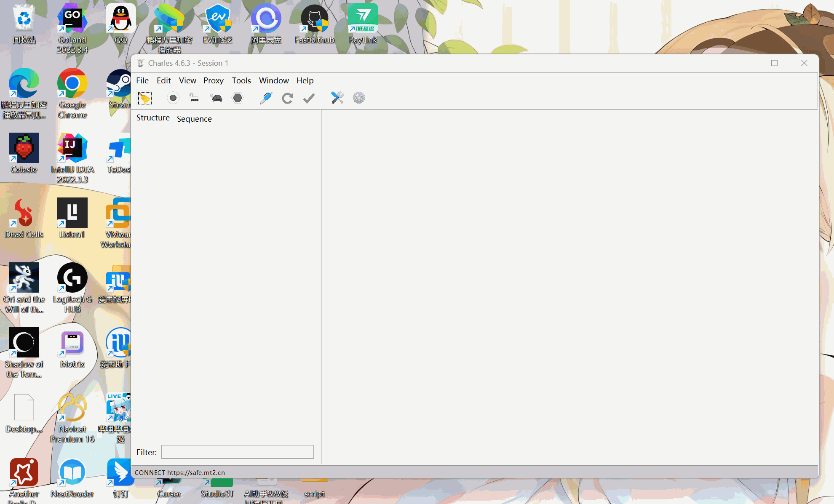Expand the Tools menu
The height and width of the screenshot is (504, 834).
[241, 80]
